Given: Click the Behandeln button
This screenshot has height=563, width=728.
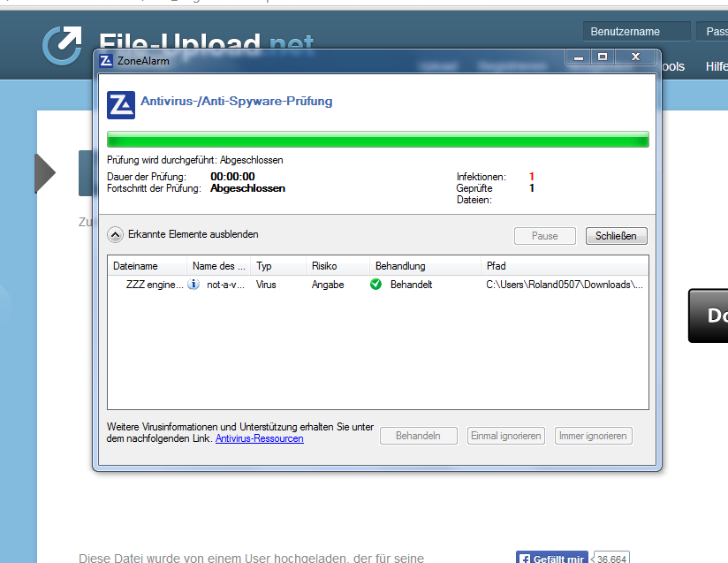Looking at the screenshot, I should [x=418, y=436].
